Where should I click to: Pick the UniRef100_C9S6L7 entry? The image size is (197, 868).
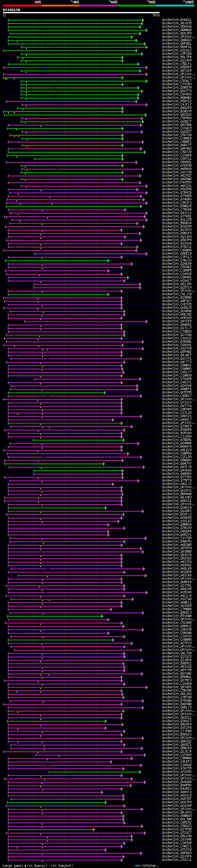pos(177,81)
